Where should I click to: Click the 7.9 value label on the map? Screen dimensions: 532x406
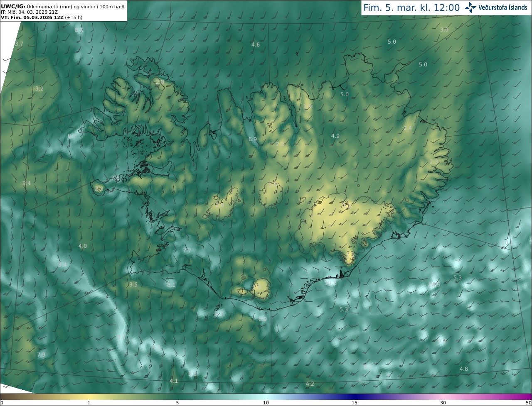pyautogui.click(x=41, y=355)
